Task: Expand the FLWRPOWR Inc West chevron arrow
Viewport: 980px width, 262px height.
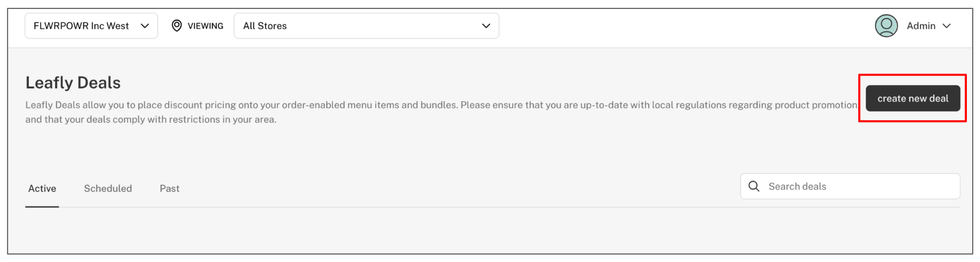Action: (x=145, y=26)
